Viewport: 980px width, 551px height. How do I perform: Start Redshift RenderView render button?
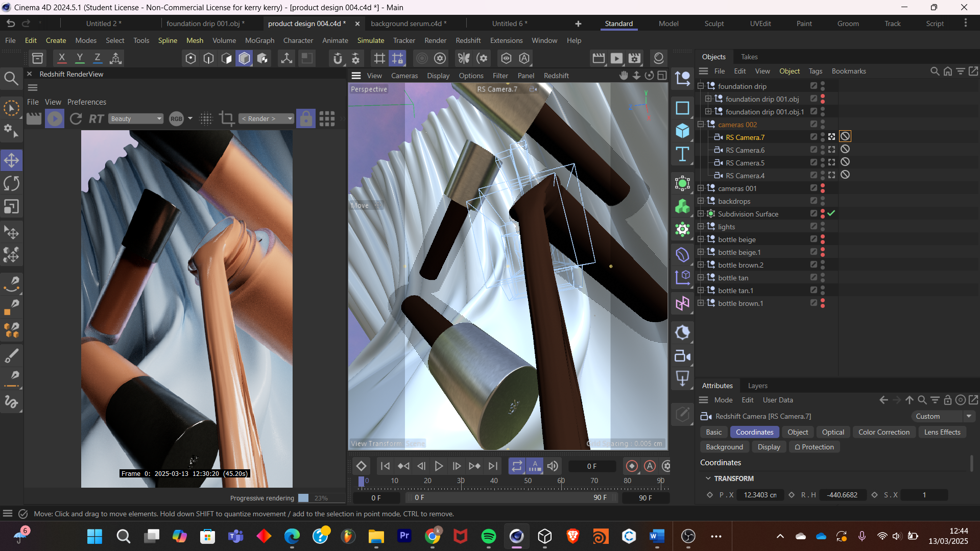pyautogui.click(x=55, y=118)
